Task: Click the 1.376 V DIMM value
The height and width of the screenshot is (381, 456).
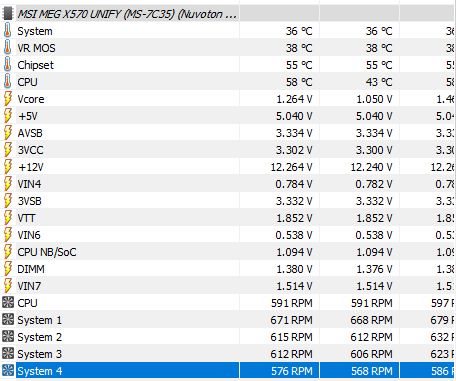Action: click(x=374, y=269)
